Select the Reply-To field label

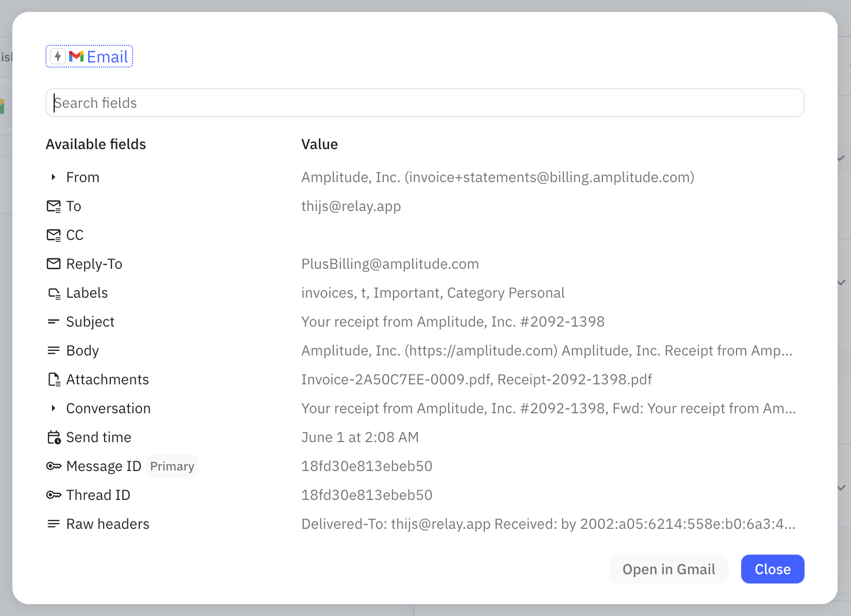[x=94, y=264]
